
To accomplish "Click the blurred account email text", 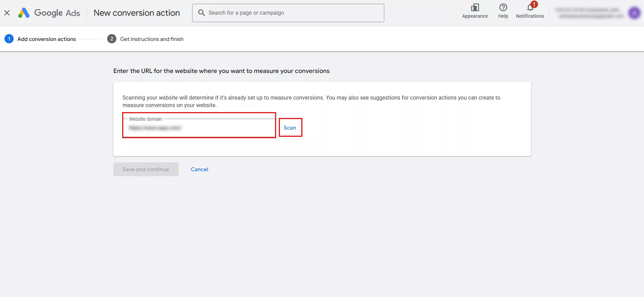I will pos(591,16).
